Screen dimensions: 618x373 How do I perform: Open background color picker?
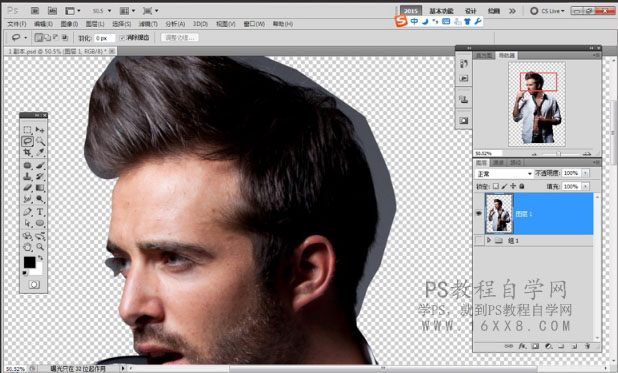click(x=38, y=271)
